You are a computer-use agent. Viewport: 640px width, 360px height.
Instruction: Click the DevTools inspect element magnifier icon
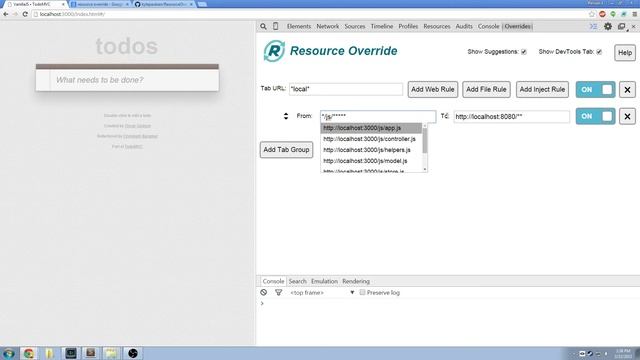(263, 27)
